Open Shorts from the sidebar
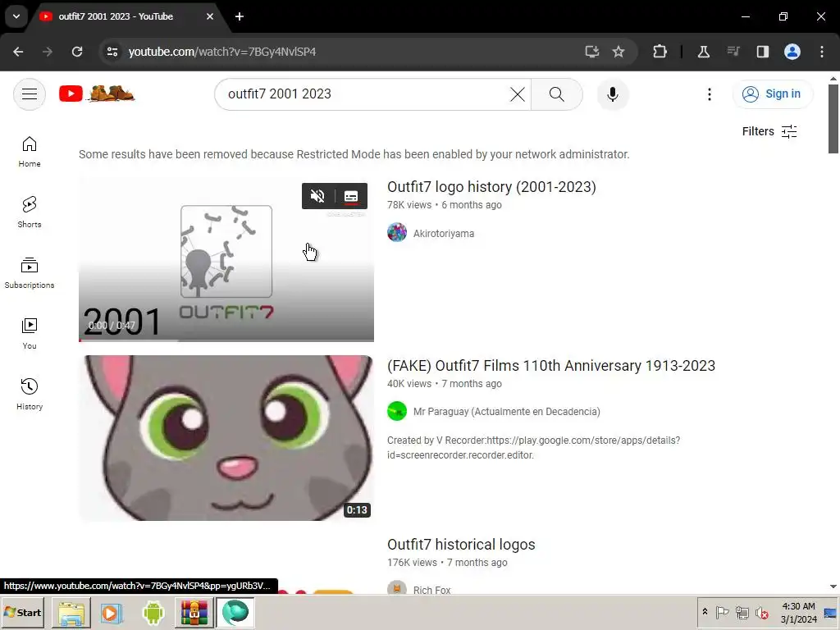This screenshot has height=630, width=840. tap(30, 212)
